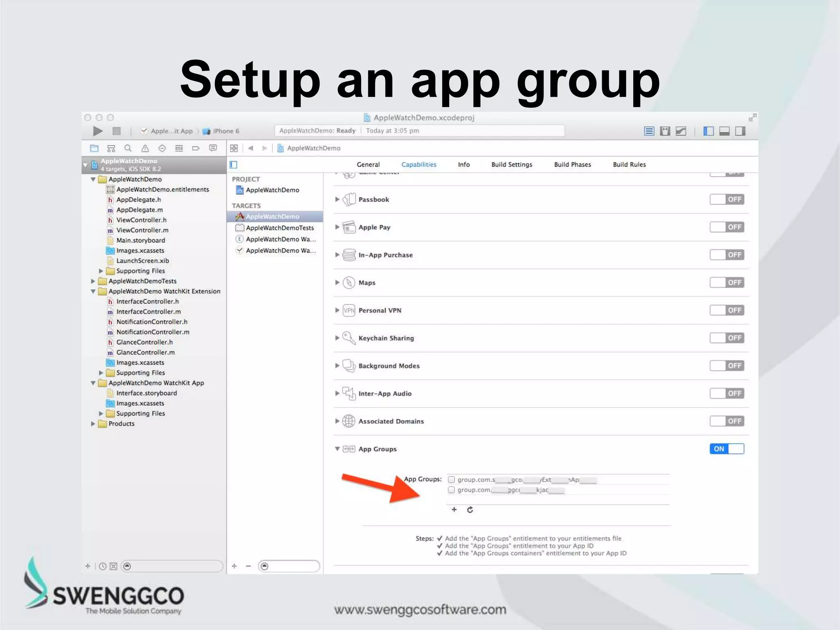Open the Breakpoint navigator icon

point(196,148)
